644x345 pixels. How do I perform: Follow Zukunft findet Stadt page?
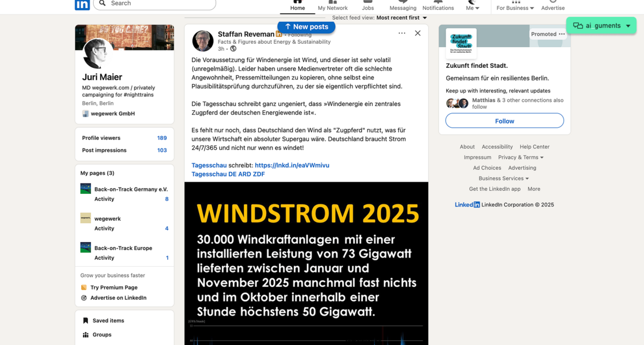point(504,121)
